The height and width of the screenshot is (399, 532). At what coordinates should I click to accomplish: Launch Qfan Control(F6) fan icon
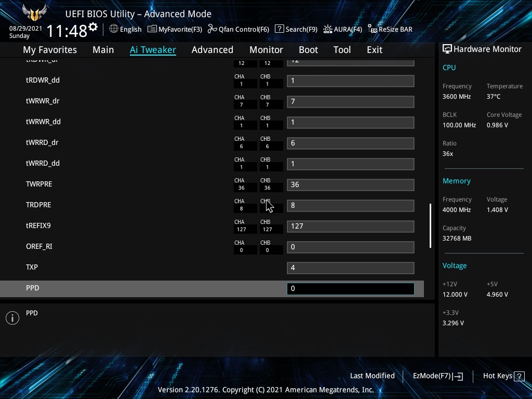(212, 29)
